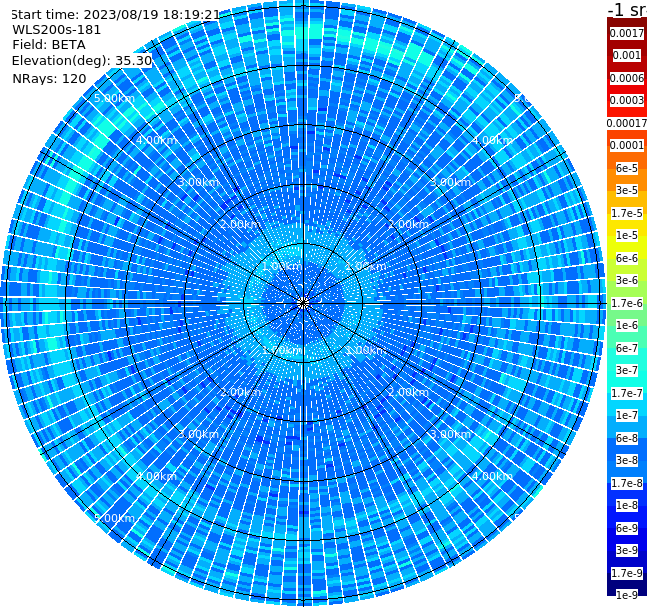Click the Field: BETA label
Viewport: 647px width, 607px height.
[49, 45]
